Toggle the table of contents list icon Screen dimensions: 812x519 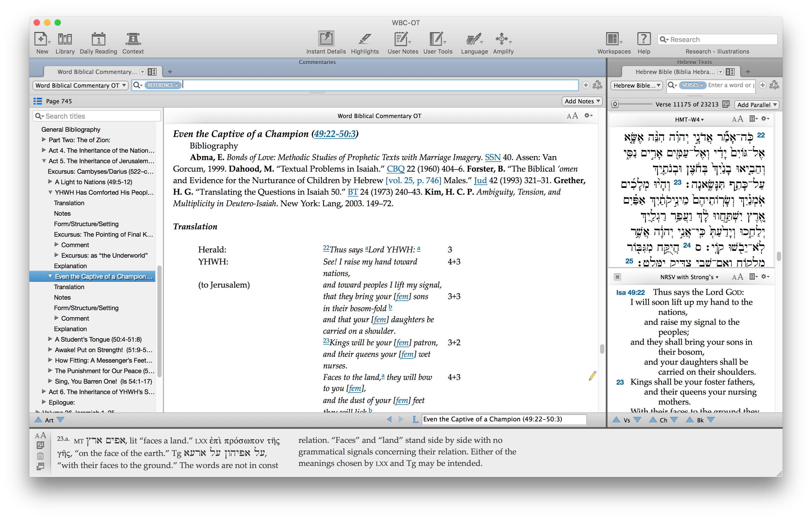(38, 101)
